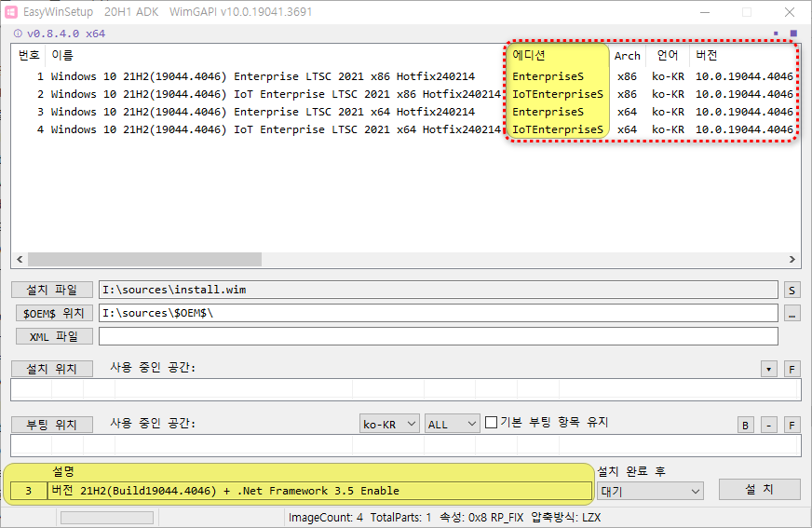The height and width of the screenshot is (528, 812).
Task: Click 압축방식: LZX in status bar
Action: tap(565, 518)
